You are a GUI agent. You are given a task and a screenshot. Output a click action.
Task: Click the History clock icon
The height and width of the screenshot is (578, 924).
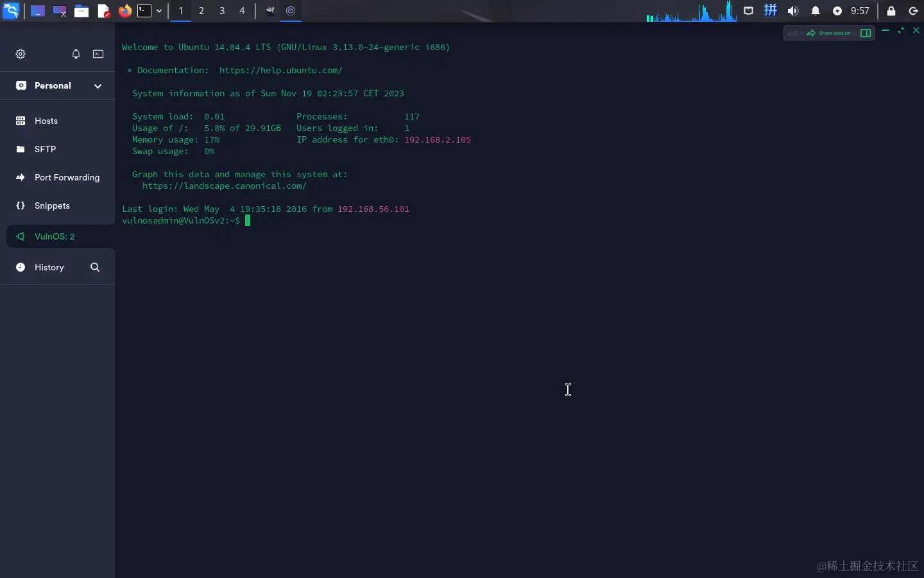(x=21, y=267)
